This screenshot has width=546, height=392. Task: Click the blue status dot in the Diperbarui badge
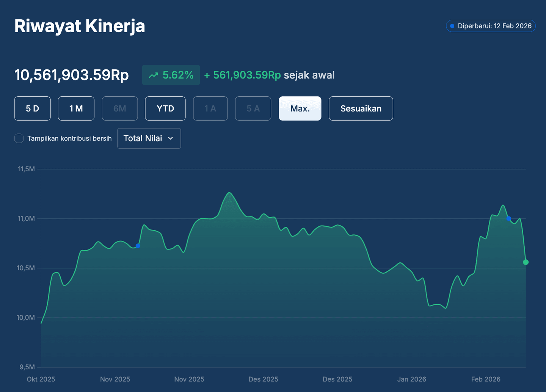point(452,26)
